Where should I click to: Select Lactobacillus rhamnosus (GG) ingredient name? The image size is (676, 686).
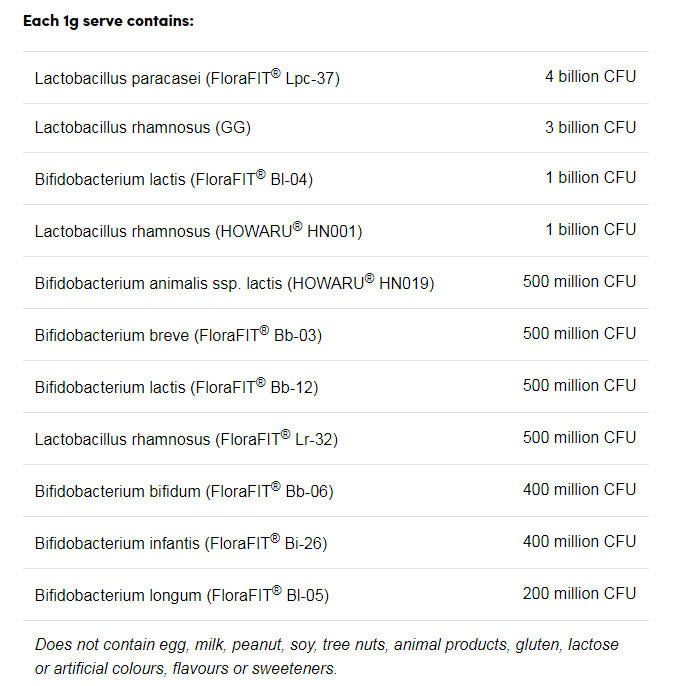[x=142, y=128]
